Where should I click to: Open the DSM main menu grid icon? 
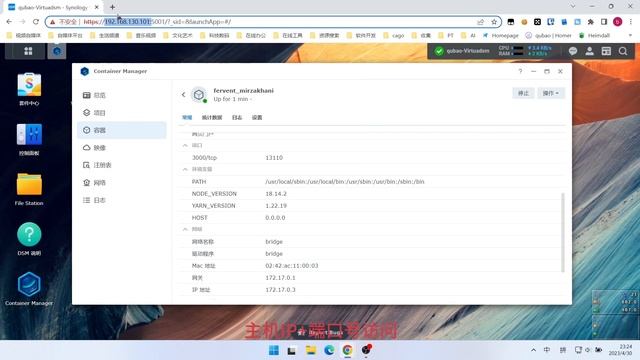(28, 51)
